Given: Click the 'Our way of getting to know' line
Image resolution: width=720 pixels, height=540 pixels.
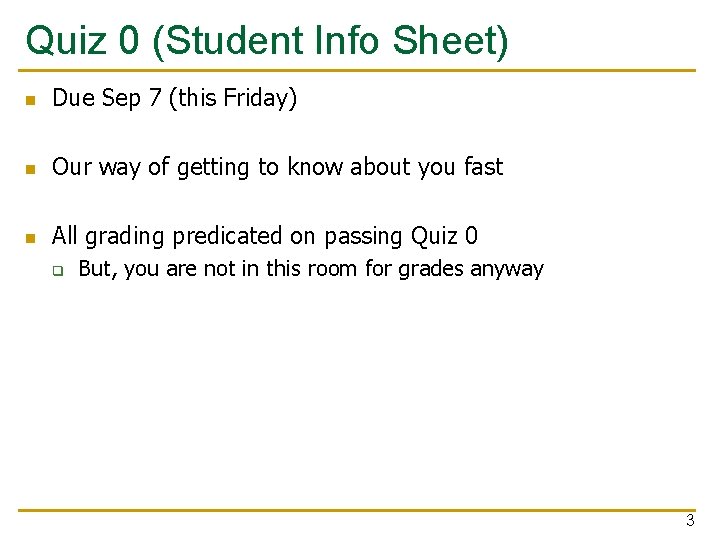Looking at the screenshot, I should click(x=277, y=167).
